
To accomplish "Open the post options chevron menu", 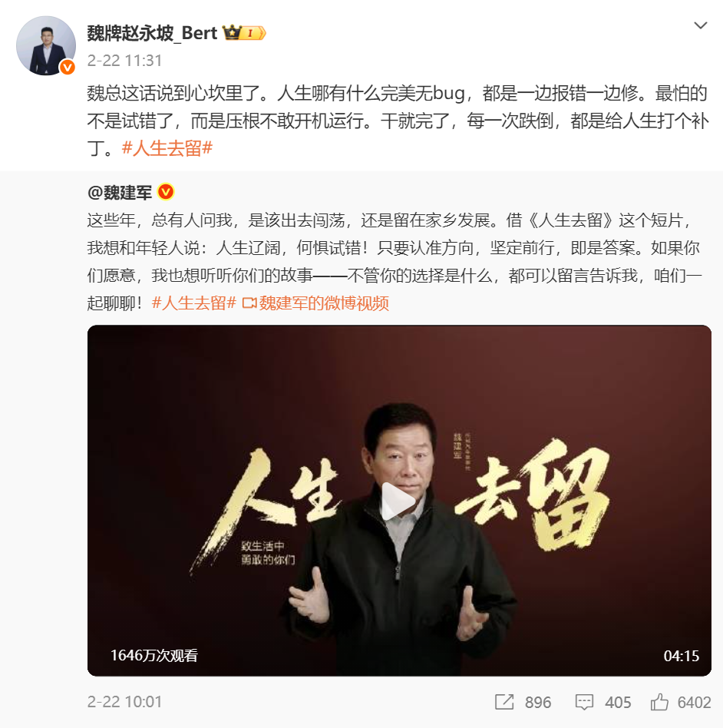I will pyautogui.click(x=700, y=25).
